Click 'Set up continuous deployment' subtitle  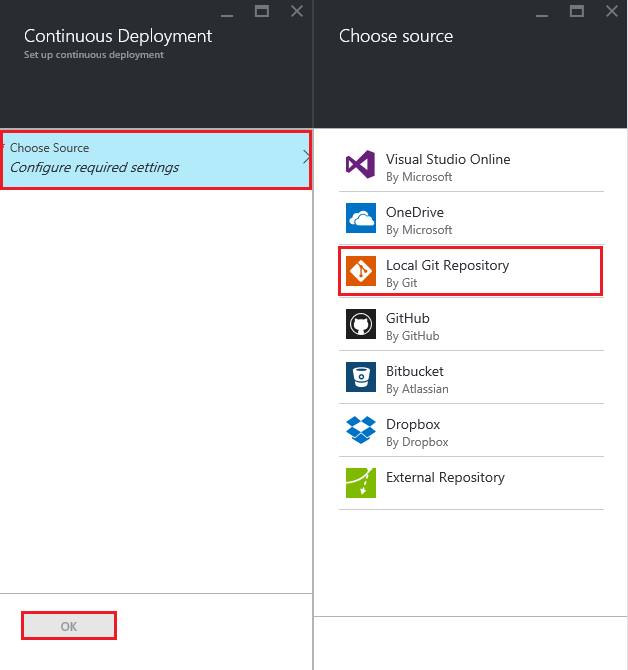pyautogui.click(x=94, y=55)
